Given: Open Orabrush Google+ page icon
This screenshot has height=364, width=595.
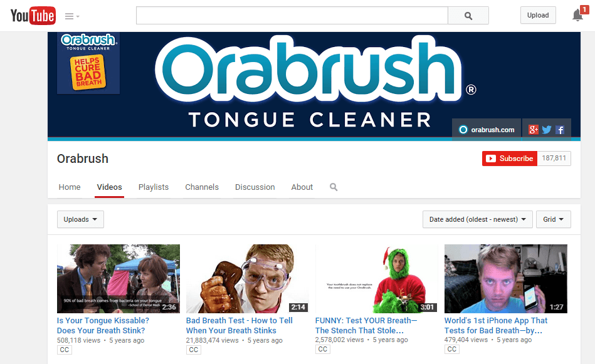Looking at the screenshot, I should pos(534,130).
